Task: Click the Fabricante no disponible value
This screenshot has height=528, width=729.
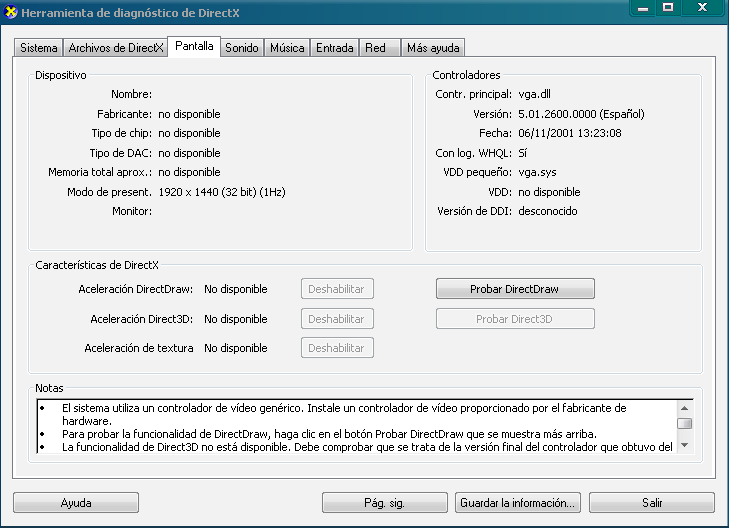Action: (189, 114)
